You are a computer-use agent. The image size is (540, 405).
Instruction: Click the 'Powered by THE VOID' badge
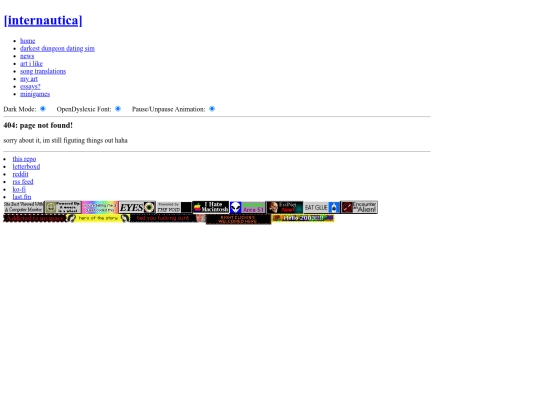pos(174,207)
